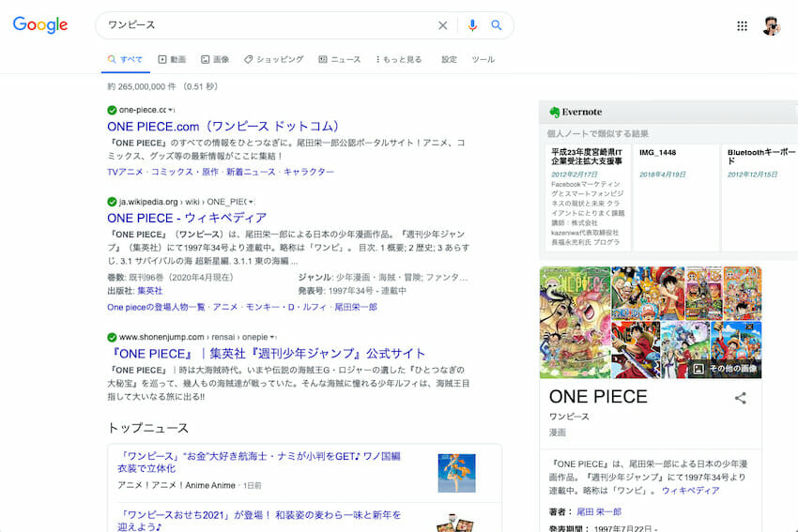Open ツール menu

[483, 59]
